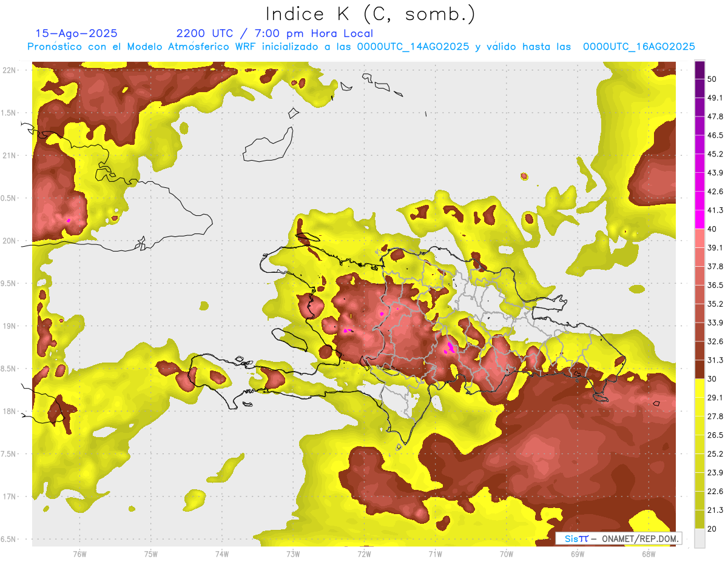Click the colorbar value "43.9"

(x=715, y=173)
